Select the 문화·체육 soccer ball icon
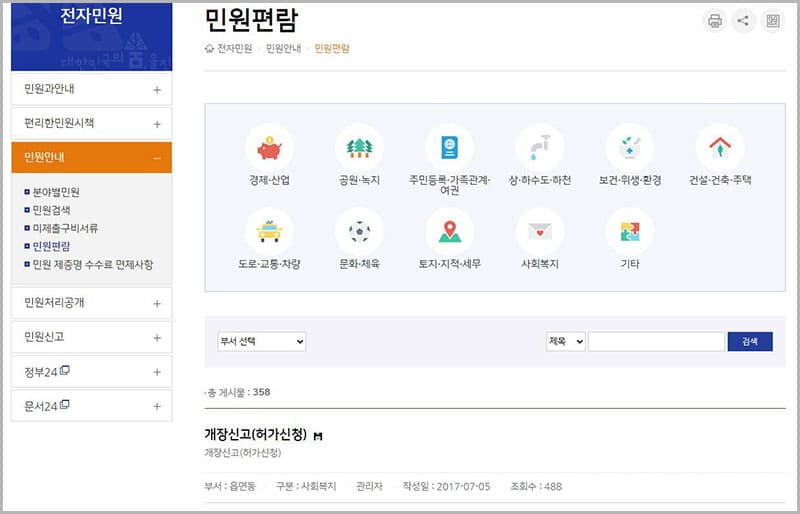Screen dimensions: 800x514 359,232
